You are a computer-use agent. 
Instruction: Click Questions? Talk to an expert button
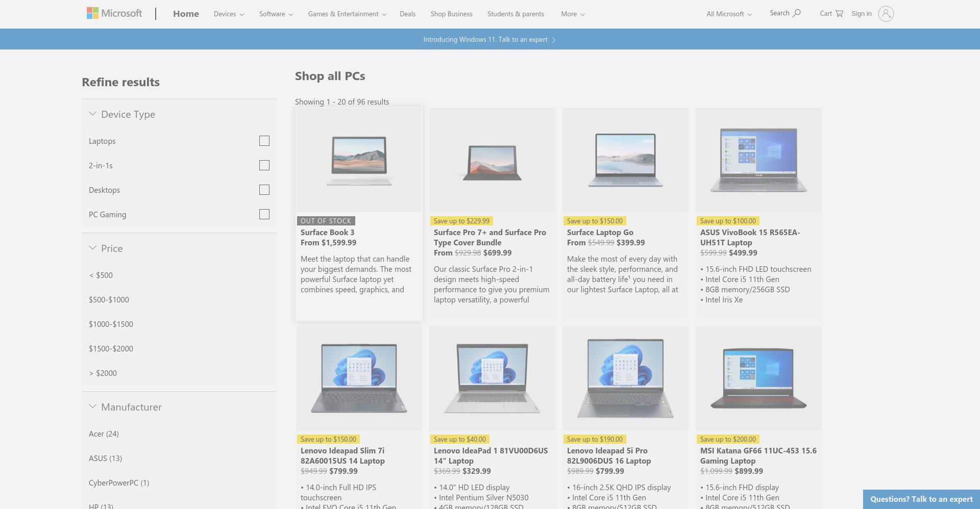(x=921, y=499)
